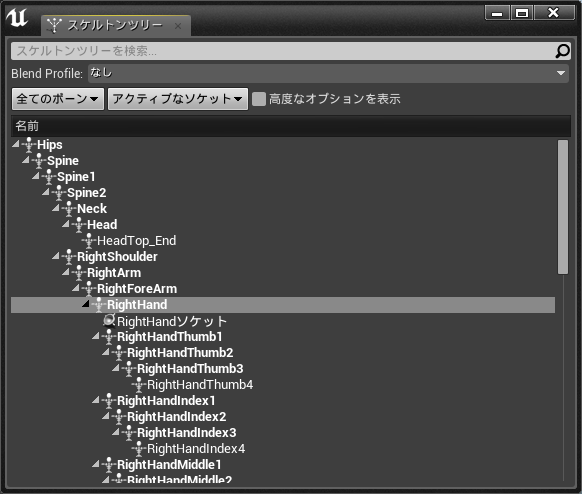582x494 pixels.
Task: Click the Unreal Engine logo icon
Action: point(17,18)
